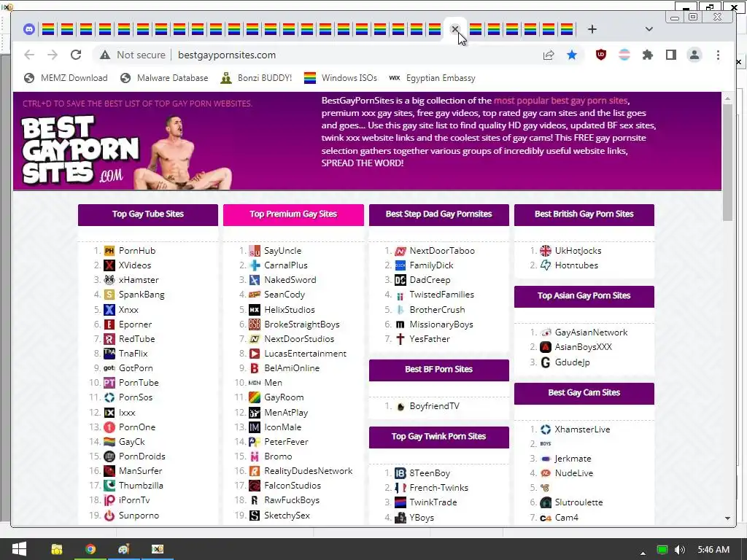Open Egyptian Embassy bookmark

click(432, 78)
